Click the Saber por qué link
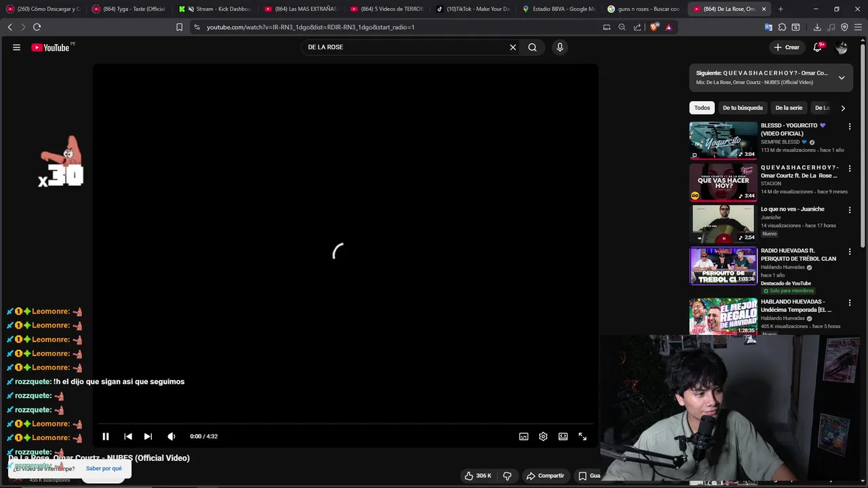This screenshot has width=868, height=488. click(104, 468)
